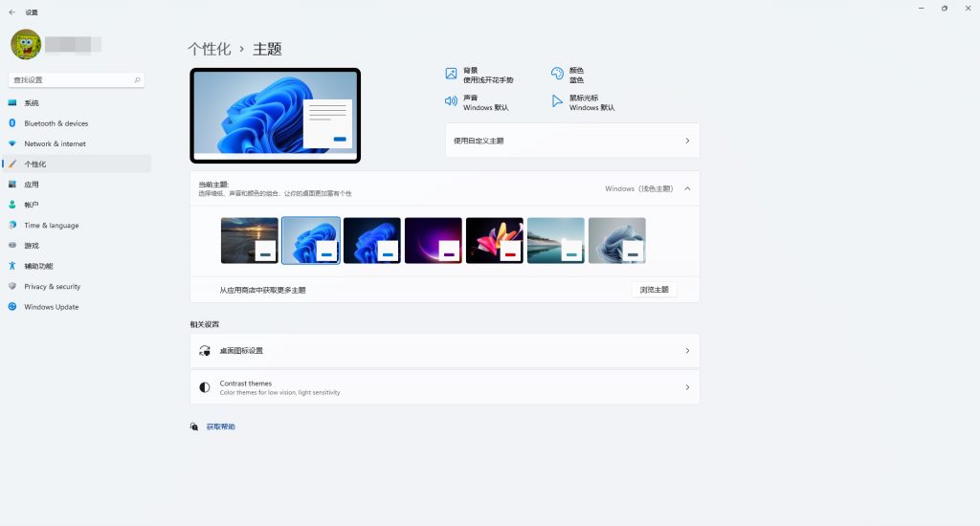
Task: Select the purple glow theme thumbnail
Action: point(434,240)
